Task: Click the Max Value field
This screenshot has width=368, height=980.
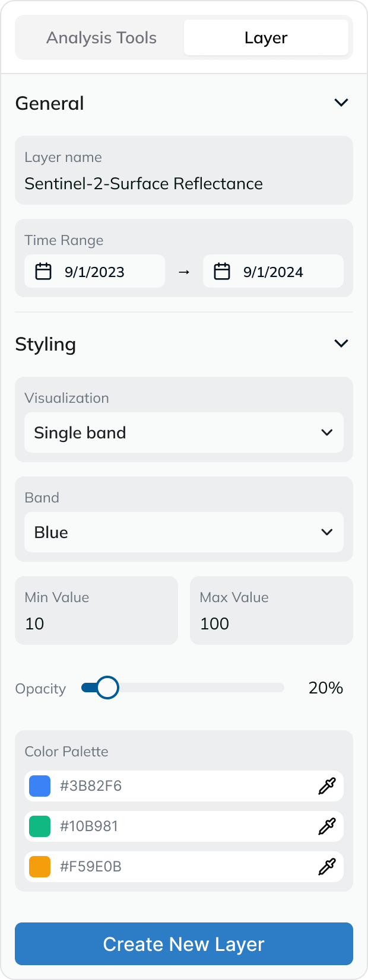Action: click(x=271, y=623)
